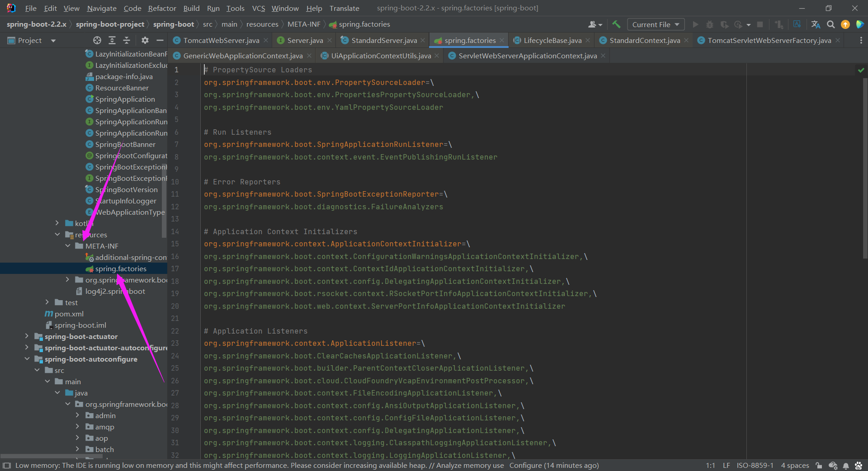Screen dimensions: 868x471
Task: Click the Baidu paw icon in status bar
Action: 859,466
